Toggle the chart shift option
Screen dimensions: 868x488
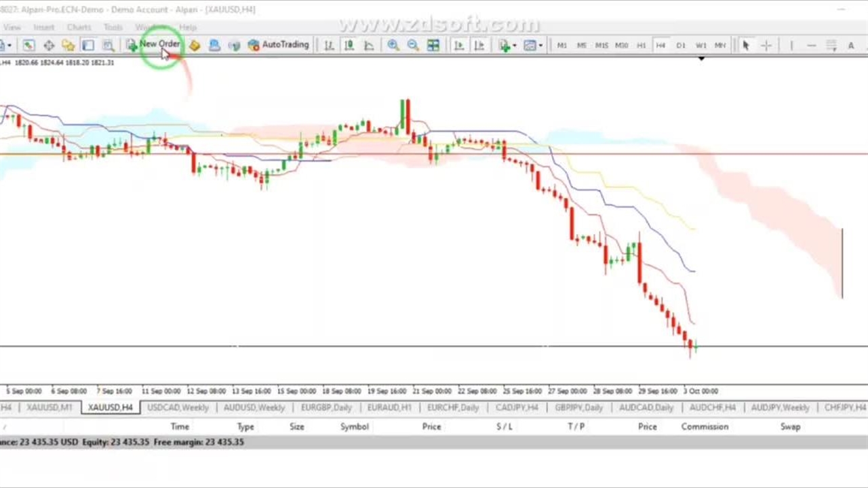tap(479, 45)
